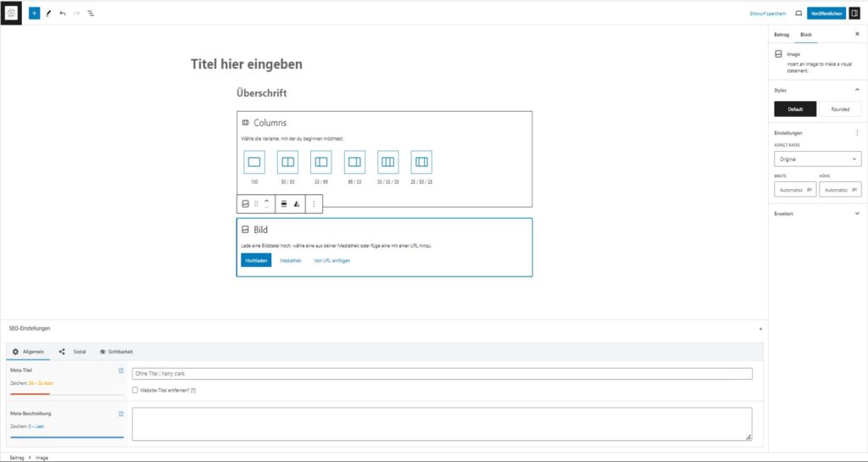The image size is (868, 462).
Task: Click the Image icon in the sidebar block card
Action: pos(778,54)
